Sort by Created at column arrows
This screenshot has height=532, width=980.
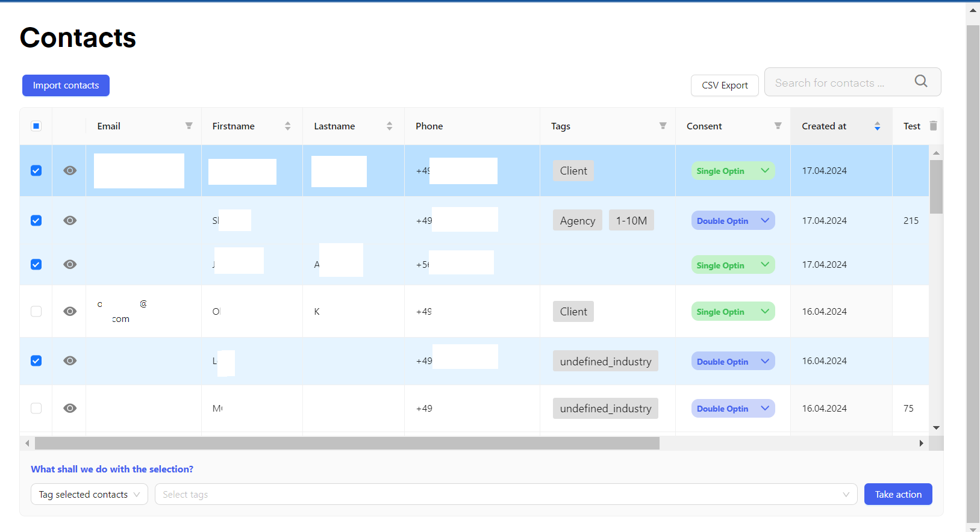click(877, 126)
